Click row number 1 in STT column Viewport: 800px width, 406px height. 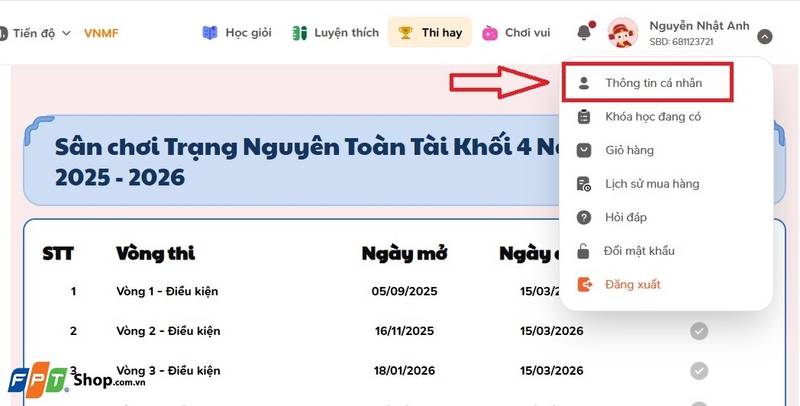(73, 291)
